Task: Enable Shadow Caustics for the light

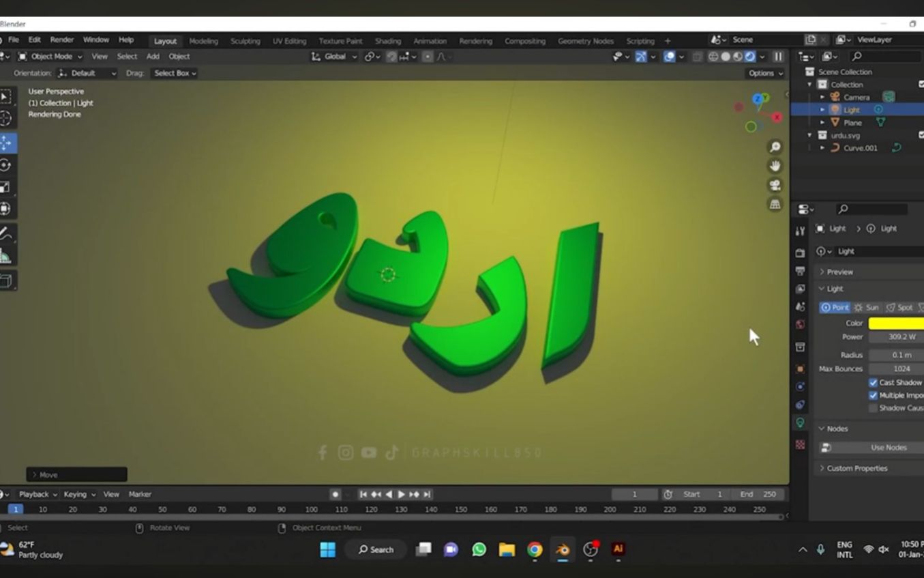Action: [874, 408]
